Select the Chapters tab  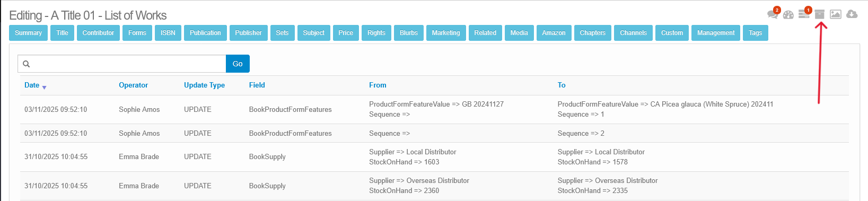coord(593,33)
